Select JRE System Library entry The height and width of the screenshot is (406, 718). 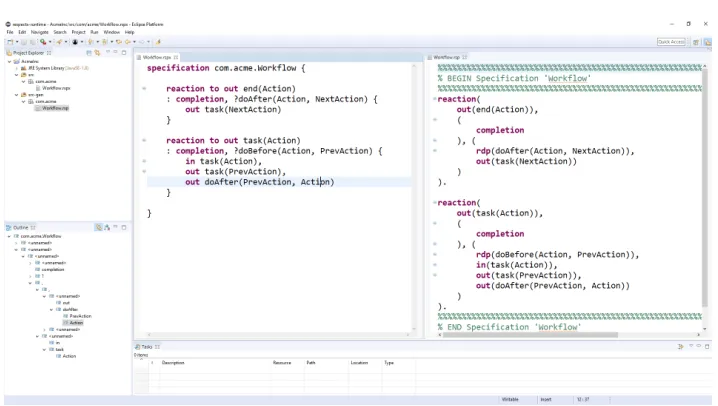tap(54, 68)
